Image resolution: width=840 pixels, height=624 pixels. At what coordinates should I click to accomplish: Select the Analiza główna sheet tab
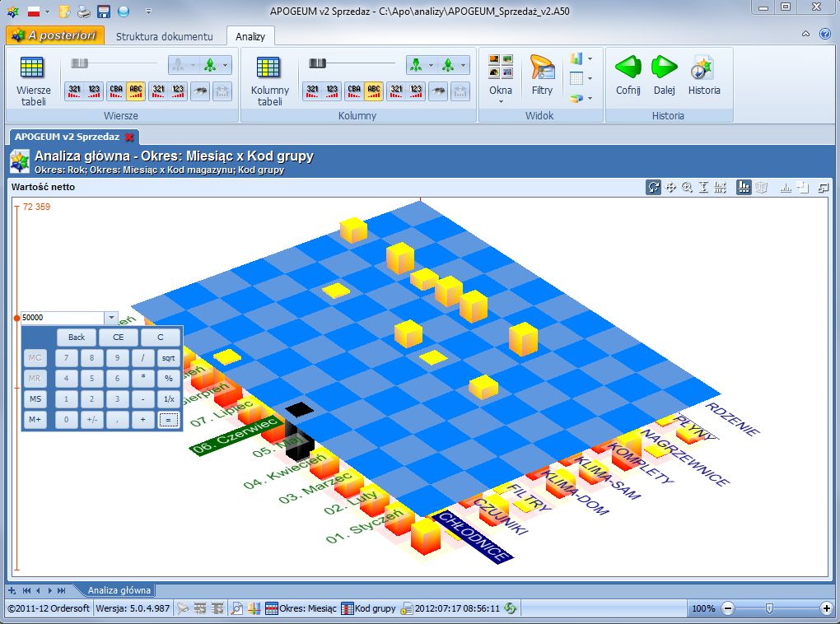119,590
